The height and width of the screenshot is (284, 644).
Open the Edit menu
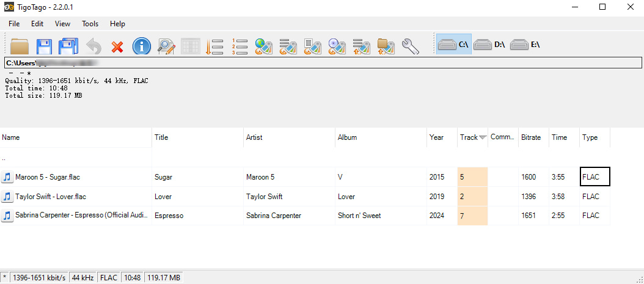click(x=37, y=24)
